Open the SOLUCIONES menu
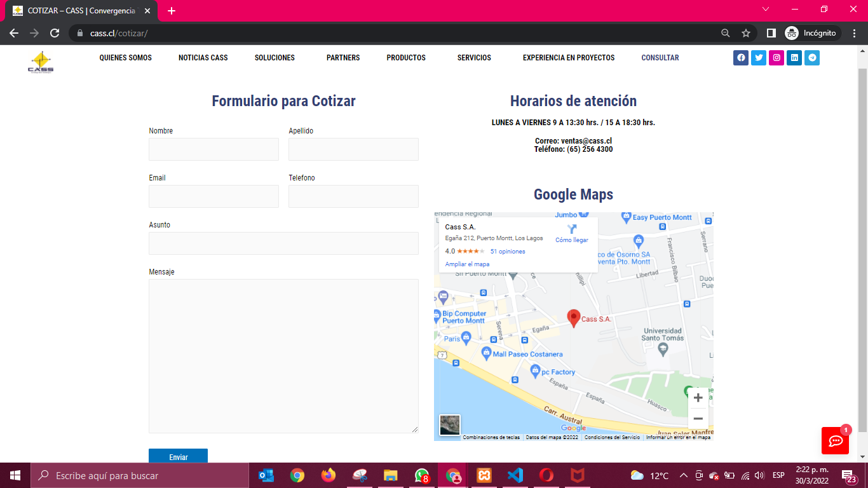Viewport: 868px width, 488px height. 275,58
